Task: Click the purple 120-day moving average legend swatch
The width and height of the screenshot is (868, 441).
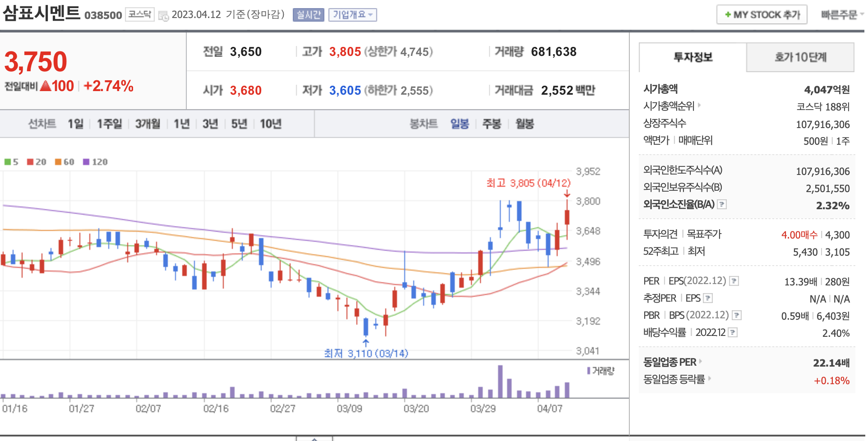Action: pos(86,162)
